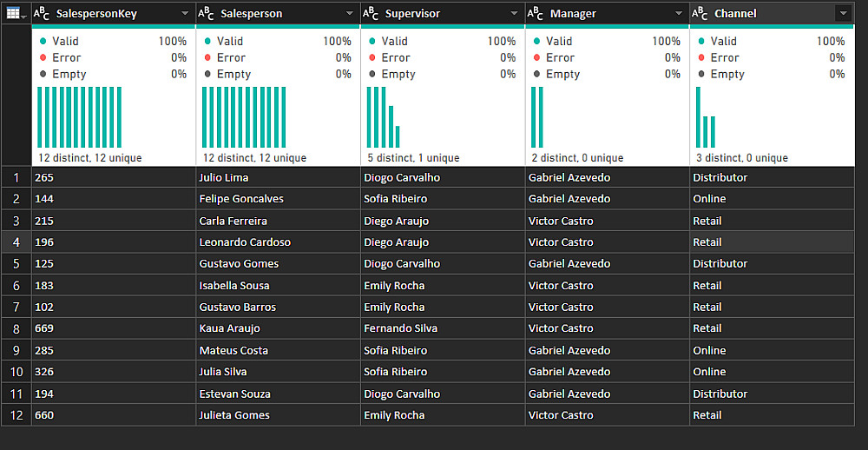Select row number 4
This screenshot has height=450, width=868.
pos(16,242)
